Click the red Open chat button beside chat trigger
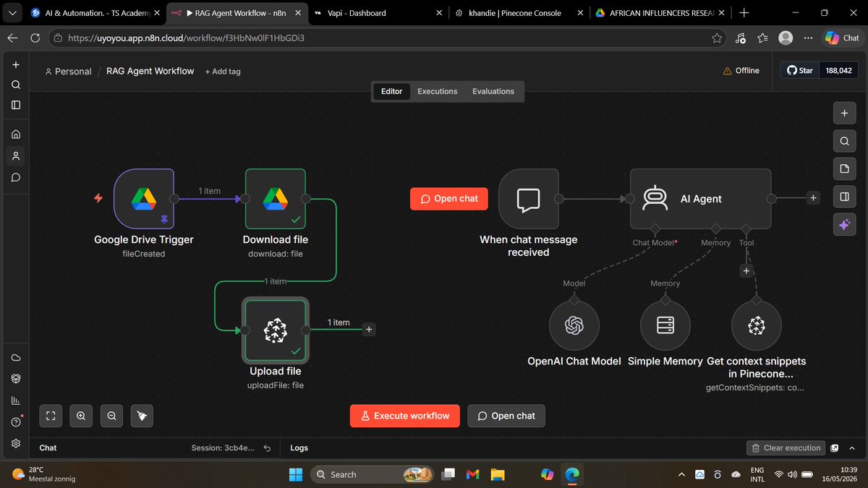This screenshot has width=868, height=488. click(x=449, y=199)
